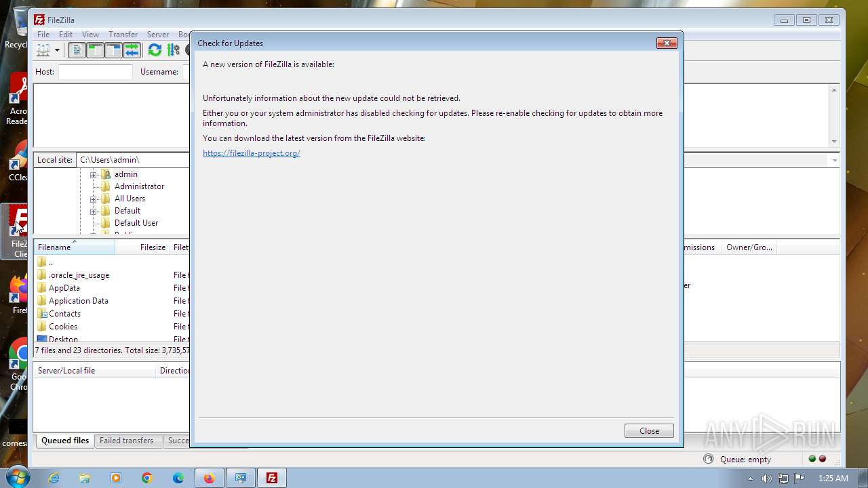868x488 pixels.
Task: Select Administrator folder in local tree
Action: coord(139,186)
